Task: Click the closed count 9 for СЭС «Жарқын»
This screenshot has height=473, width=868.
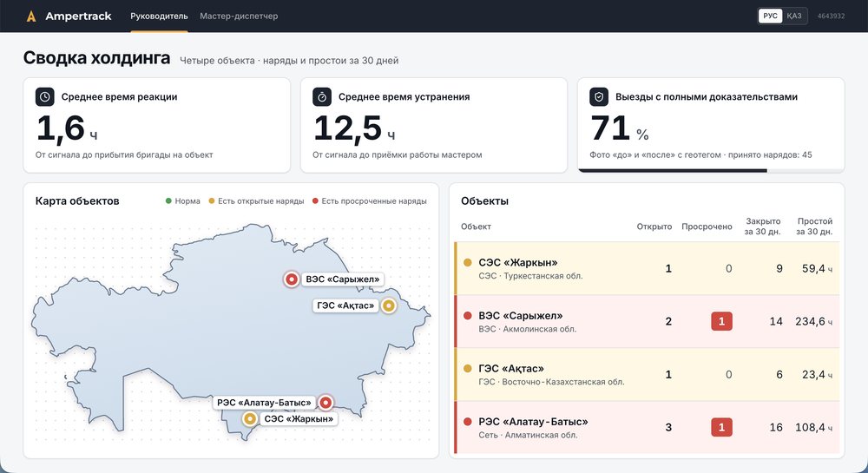Action: pos(779,269)
